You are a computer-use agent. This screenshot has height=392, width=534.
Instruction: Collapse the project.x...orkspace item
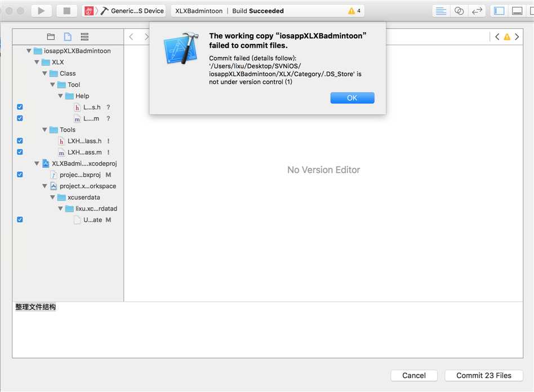pyautogui.click(x=44, y=186)
